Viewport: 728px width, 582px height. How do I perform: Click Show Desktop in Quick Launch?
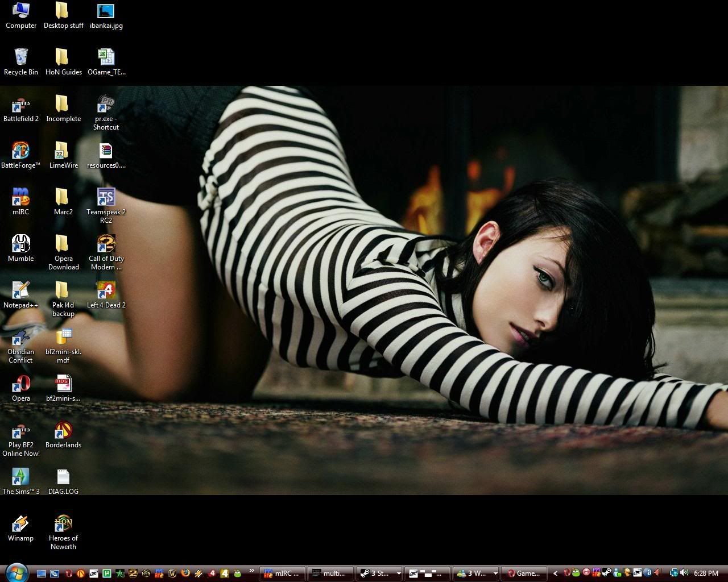(x=42, y=573)
